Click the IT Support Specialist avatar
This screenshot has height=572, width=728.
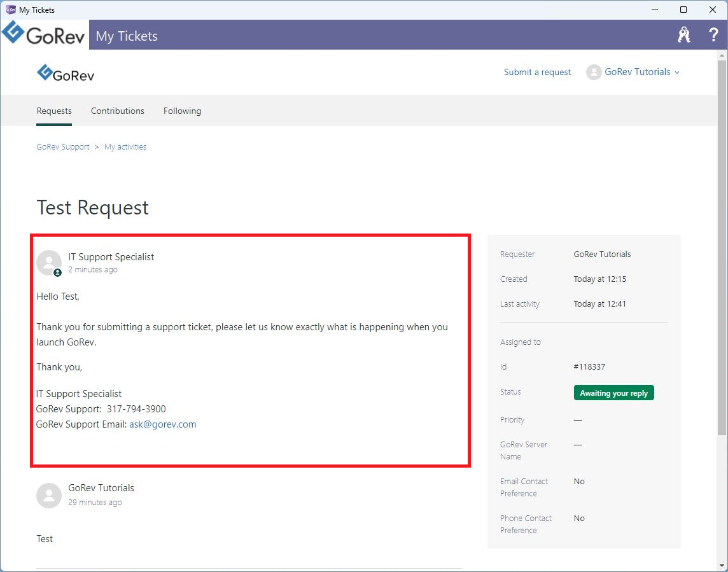(49, 263)
